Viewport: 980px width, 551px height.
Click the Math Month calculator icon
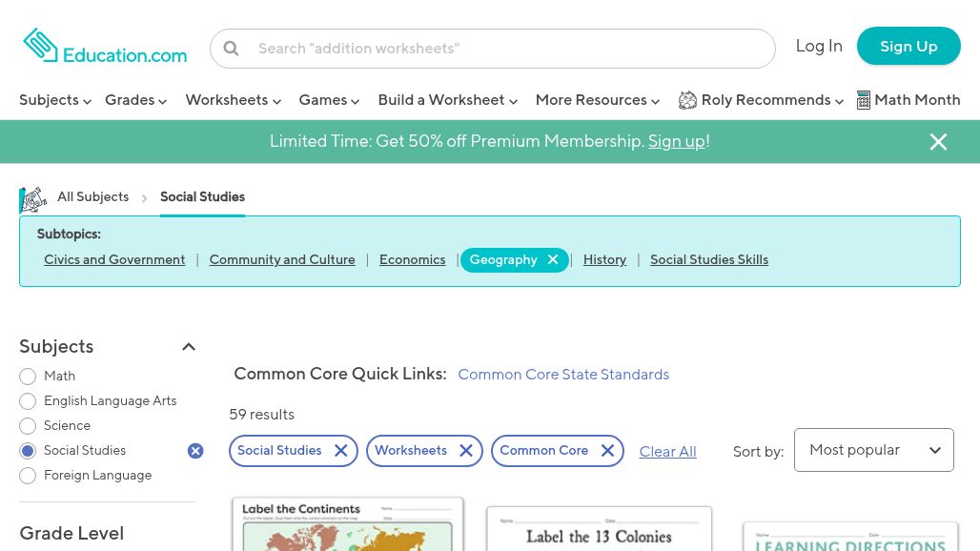click(x=864, y=99)
